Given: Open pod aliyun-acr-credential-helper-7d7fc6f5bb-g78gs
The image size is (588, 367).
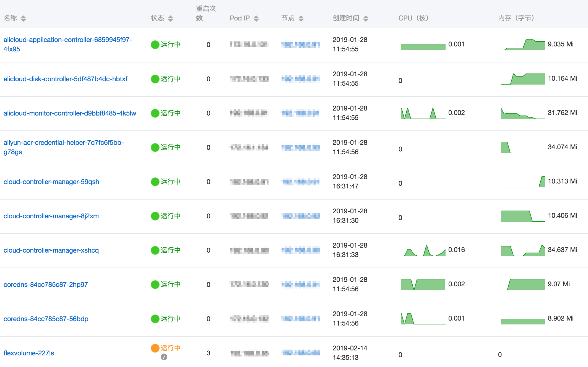Looking at the screenshot, I should [x=64, y=147].
